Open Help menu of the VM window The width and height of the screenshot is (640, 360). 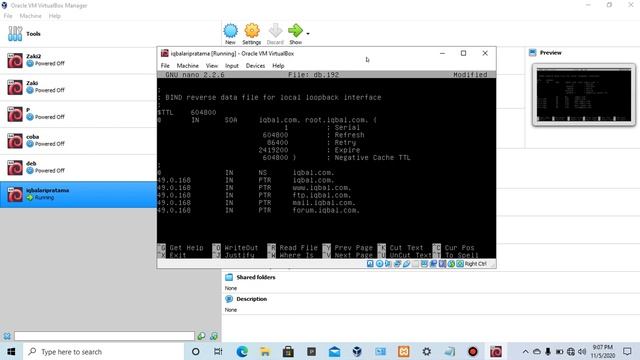(x=278, y=66)
